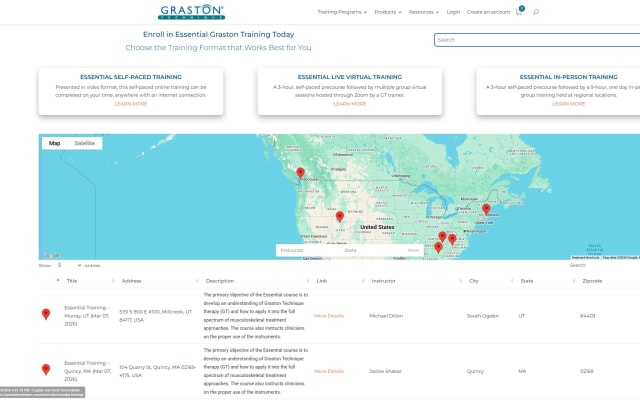Switch map to Map view
This screenshot has height=400, width=640.
pos(54,143)
